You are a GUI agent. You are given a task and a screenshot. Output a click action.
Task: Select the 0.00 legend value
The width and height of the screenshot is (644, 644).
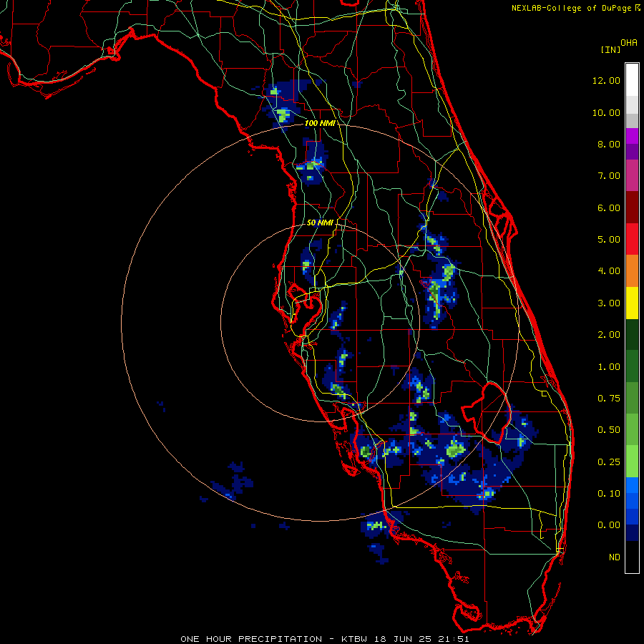pyautogui.click(x=609, y=525)
